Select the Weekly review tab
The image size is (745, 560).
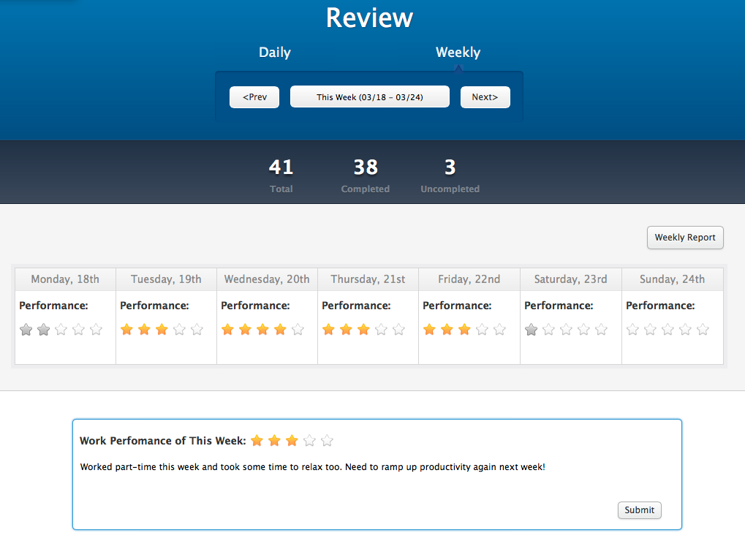coord(458,53)
